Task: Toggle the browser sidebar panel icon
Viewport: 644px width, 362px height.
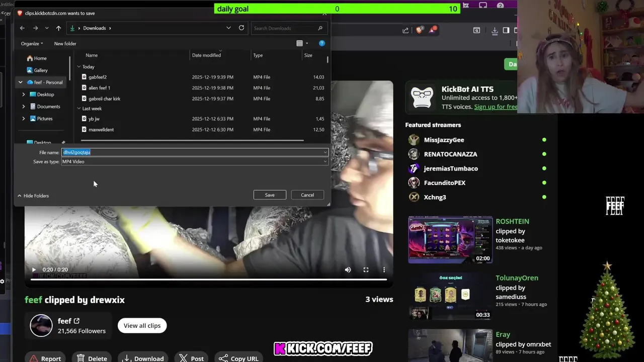Action: pyautogui.click(x=506, y=30)
